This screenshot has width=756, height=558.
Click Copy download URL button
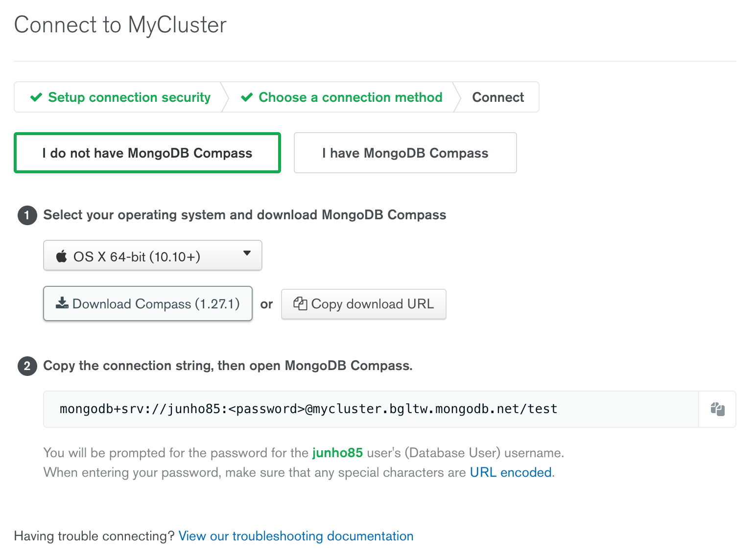[x=364, y=304]
